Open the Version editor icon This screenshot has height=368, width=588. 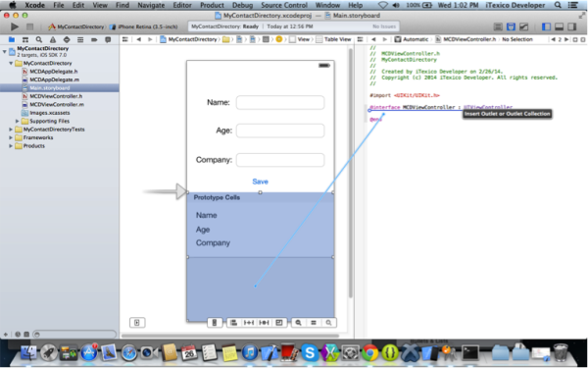523,26
